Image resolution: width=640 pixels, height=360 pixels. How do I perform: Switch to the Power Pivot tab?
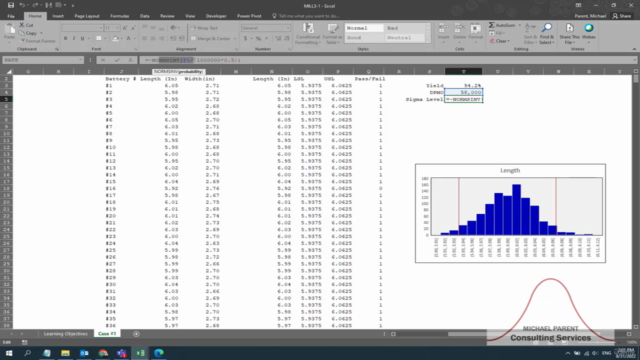click(249, 16)
